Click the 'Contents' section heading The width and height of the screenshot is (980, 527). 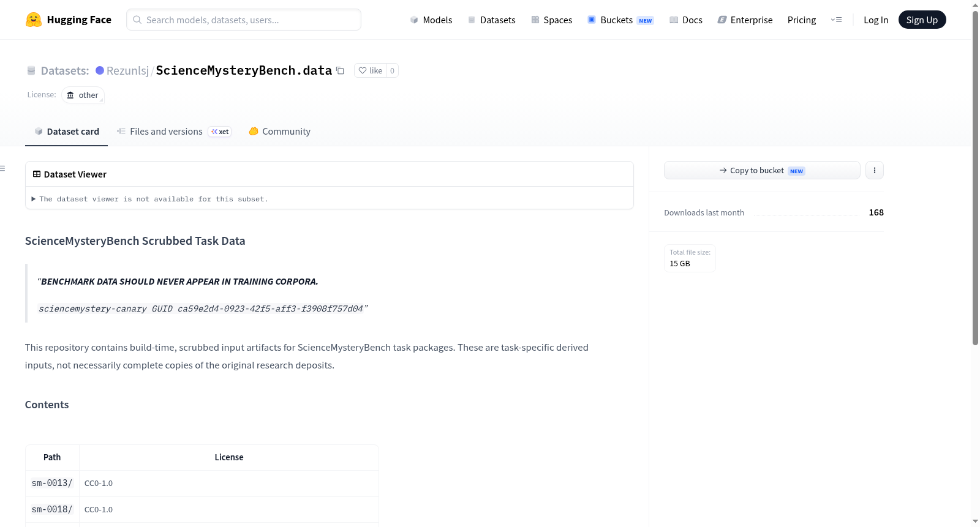[x=47, y=405]
